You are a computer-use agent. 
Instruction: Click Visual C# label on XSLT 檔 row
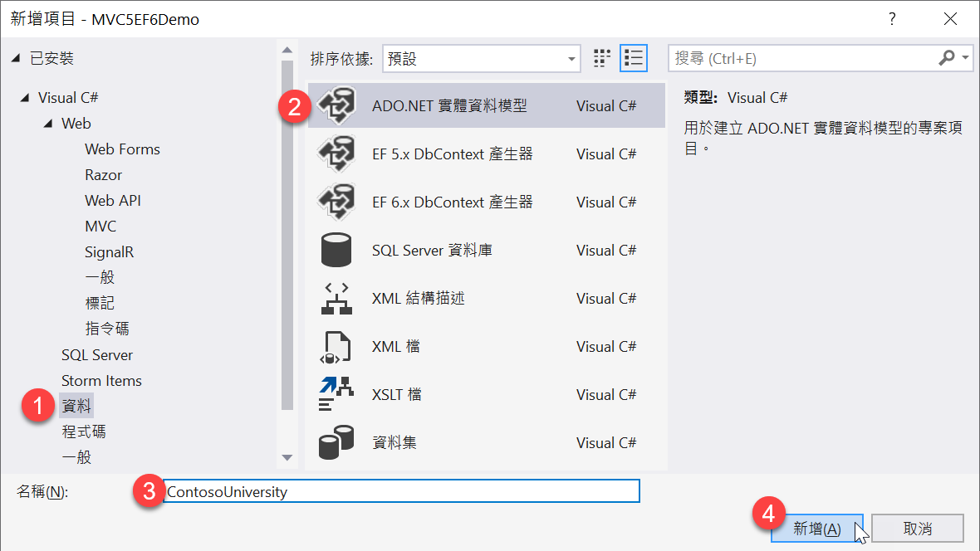click(x=606, y=394)
